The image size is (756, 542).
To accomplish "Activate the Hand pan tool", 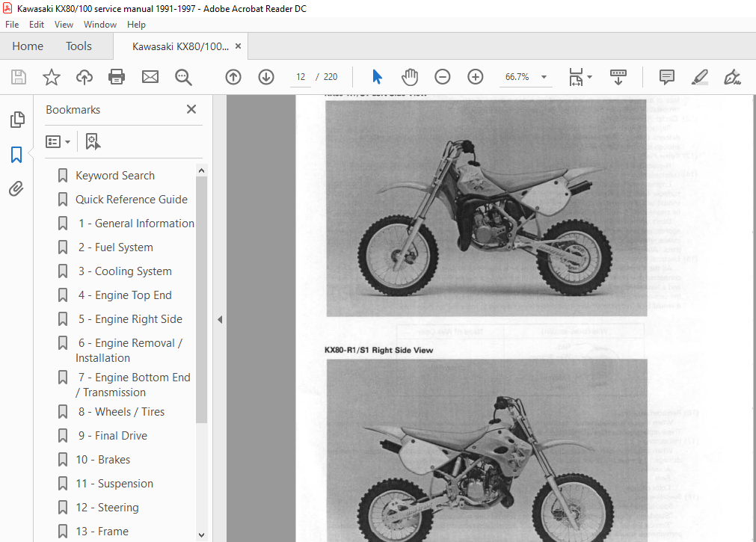I will [x=409, y=77].
